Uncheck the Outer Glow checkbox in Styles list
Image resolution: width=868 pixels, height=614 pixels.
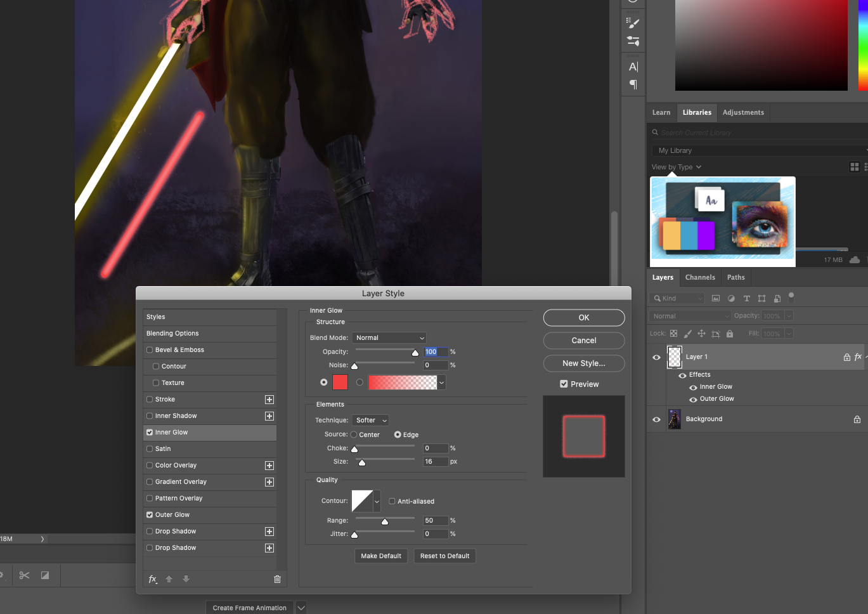pyautogui.click(x=150, y=515)
